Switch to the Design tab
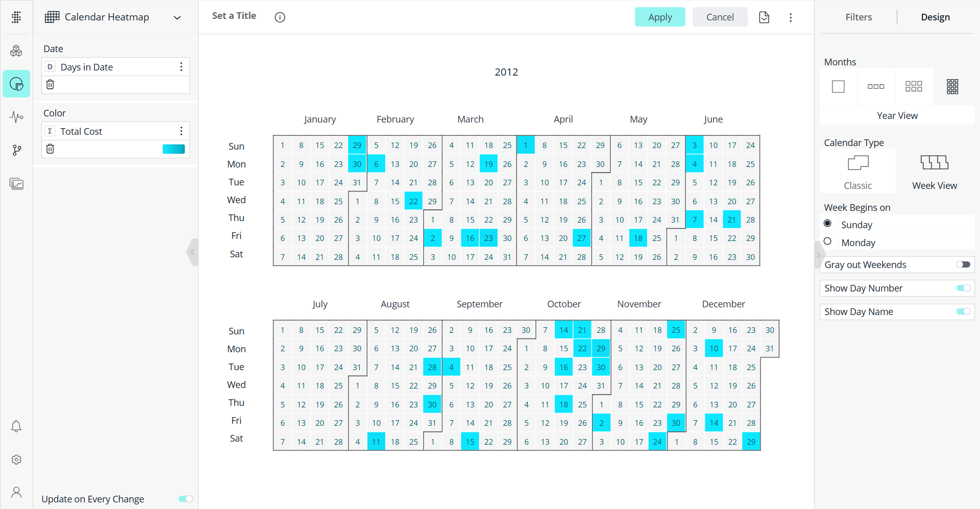 (x=935, y=17)
